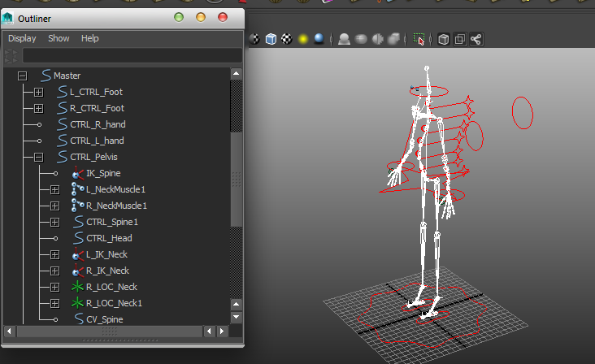The width and height of the screenshot is (595, 364).
Task: Expand the L_CTRL_Foot node
Action: coord(38,92)
